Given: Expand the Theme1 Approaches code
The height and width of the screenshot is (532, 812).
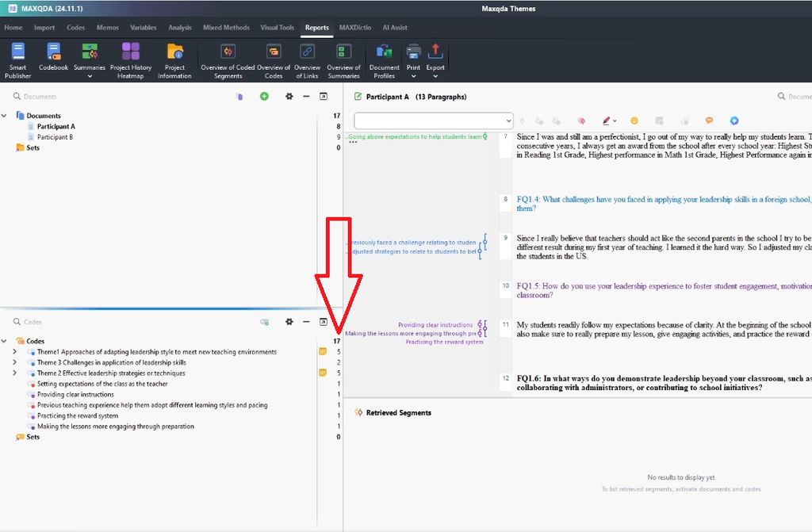Looking at the screenshot, I should click(14, 352).
